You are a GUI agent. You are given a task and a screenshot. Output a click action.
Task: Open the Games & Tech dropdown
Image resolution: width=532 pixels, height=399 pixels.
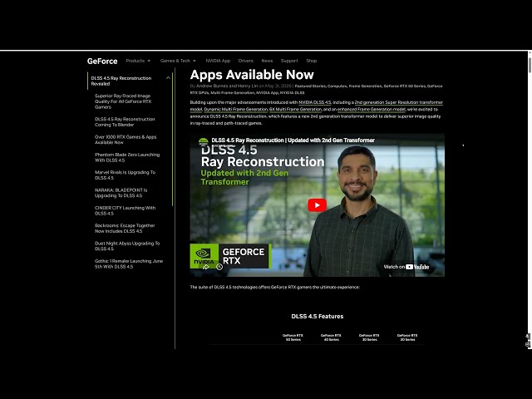pos(178,61)
